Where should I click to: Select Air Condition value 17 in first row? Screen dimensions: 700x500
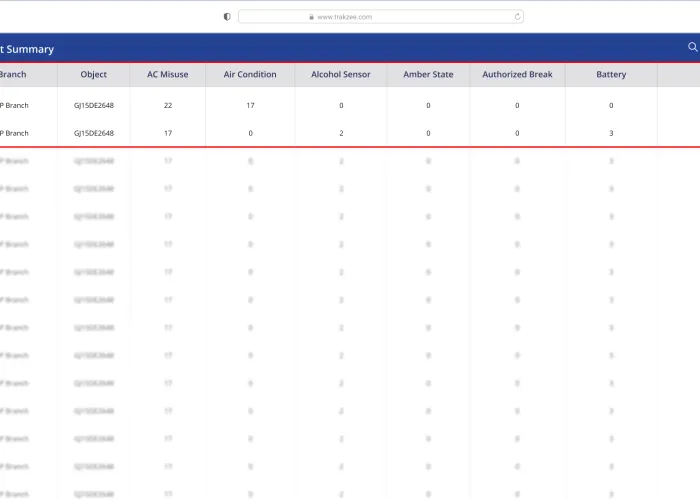(250, 105)
